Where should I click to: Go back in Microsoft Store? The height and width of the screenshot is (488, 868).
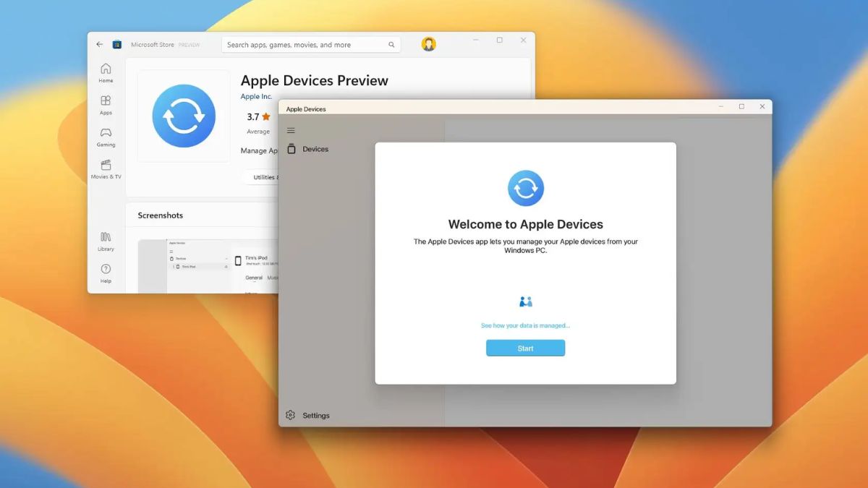pyautogui.click(x=100, y=45)
